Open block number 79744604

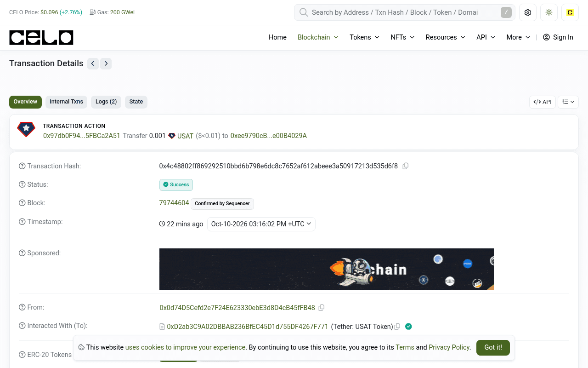[x=174, y=203]
